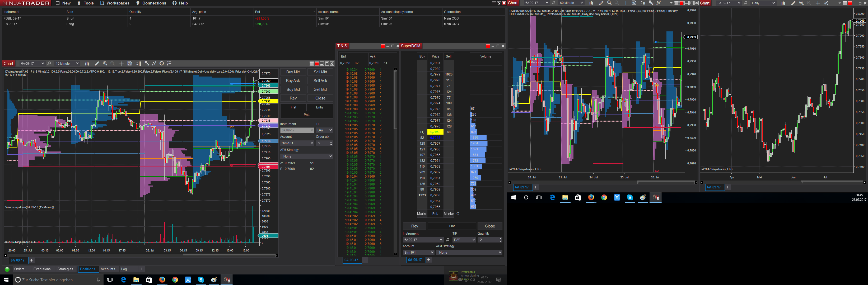The height and width of the screenshot is (285, 868).
Task: Open Chrome from the right taskbar
Action: [604, 197]
